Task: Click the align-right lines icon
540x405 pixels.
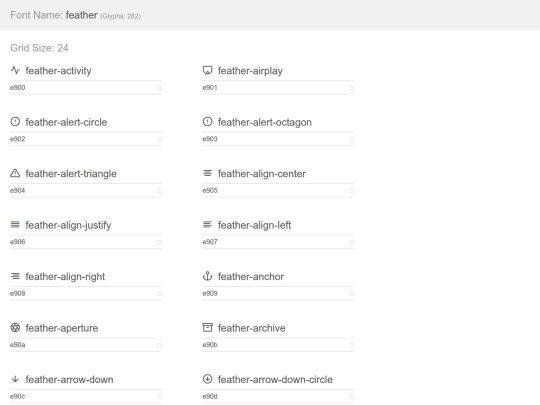Action: 15,276
